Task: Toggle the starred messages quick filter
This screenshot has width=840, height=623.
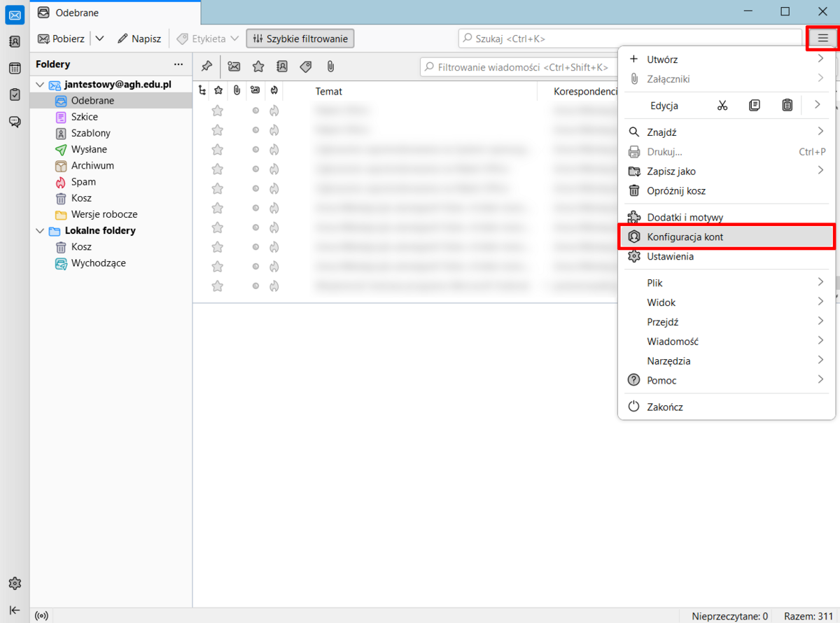Action: pos(258,66)
